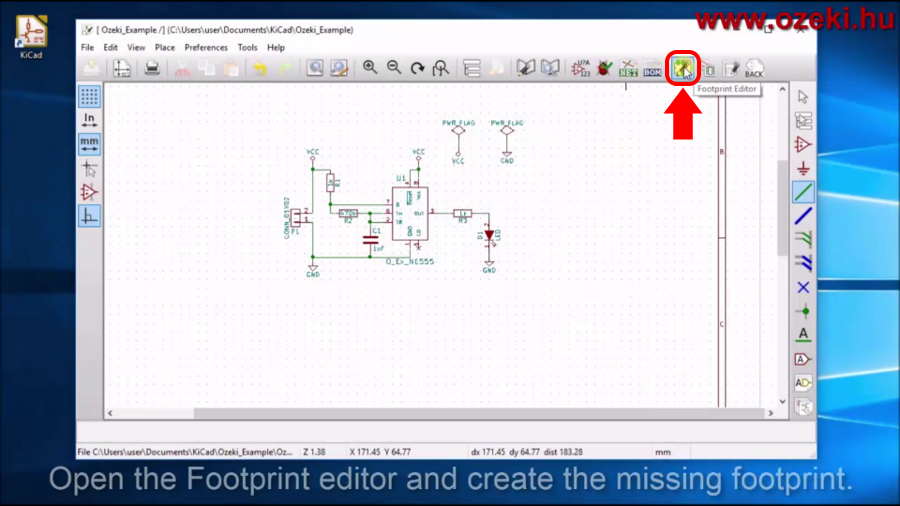Click the Zoom in icon

pos(370,68)
